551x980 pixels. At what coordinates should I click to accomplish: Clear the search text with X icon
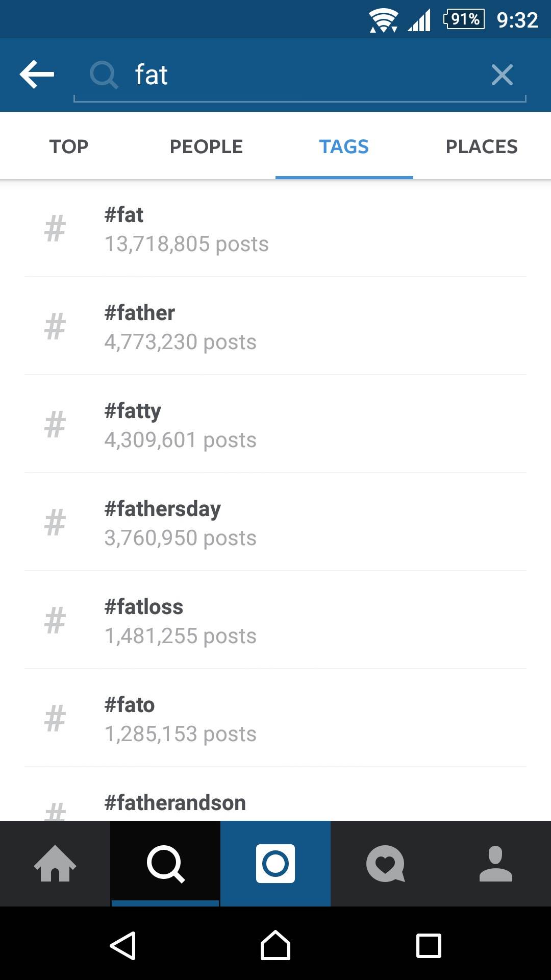click(x=502, y=75)
